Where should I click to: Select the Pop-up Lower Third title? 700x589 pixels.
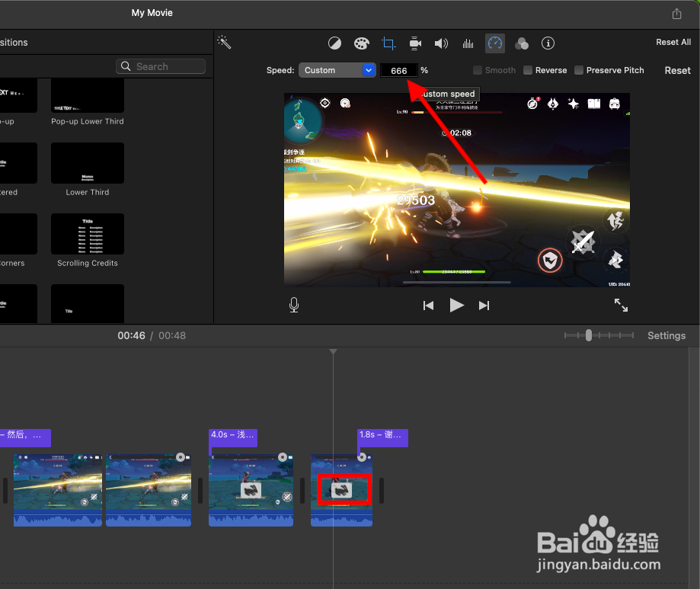tap(88, 95)
